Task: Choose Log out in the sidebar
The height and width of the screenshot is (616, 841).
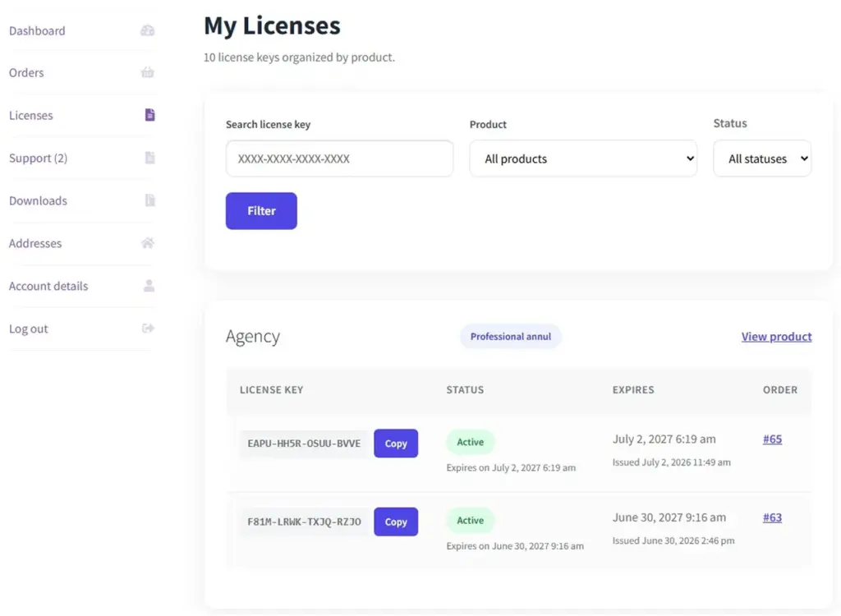Action: click(29, 329)
